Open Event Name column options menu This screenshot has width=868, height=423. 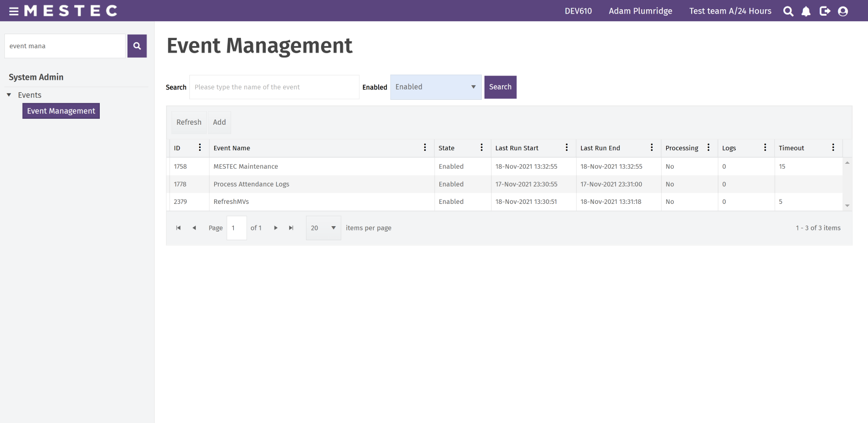(x=425, y=148)
